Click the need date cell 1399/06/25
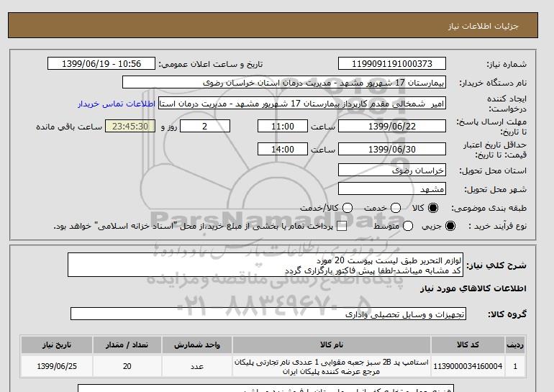Viewport: 554px width, 392px height. [x=57, y=367]
